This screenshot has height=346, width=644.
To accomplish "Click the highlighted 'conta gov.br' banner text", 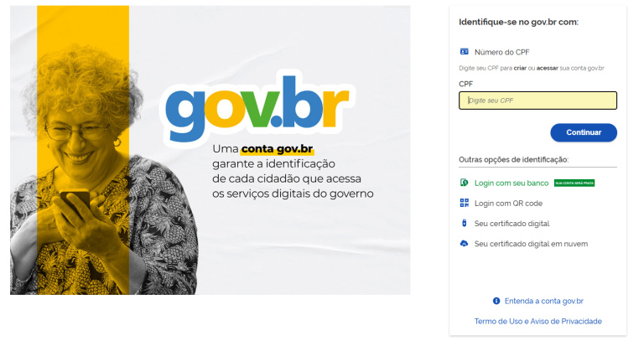I will tap(278, 148).
